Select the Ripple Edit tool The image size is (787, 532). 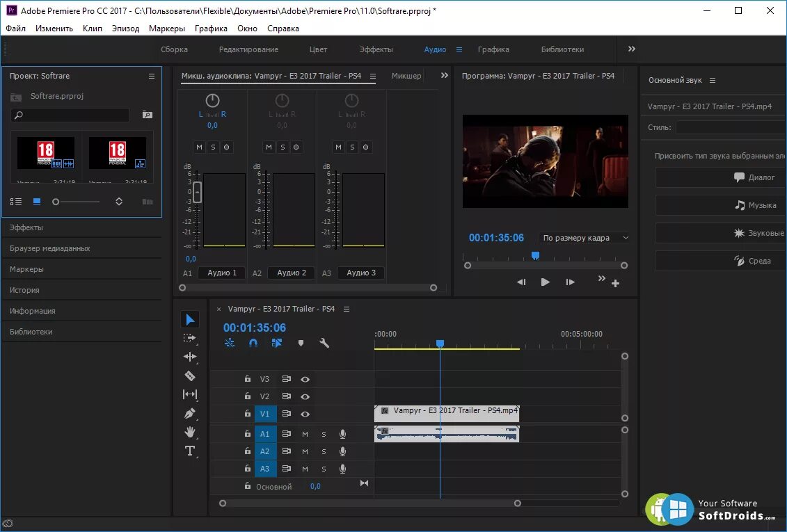189,357
